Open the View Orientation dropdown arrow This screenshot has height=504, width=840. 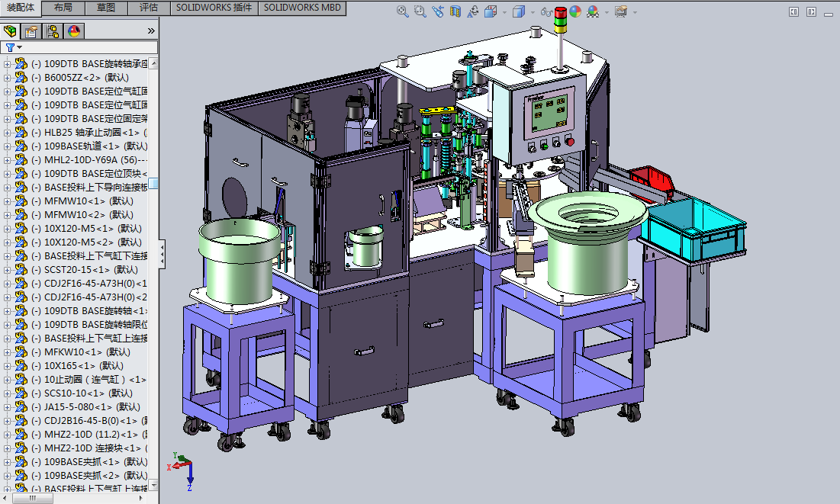[504, 11]
